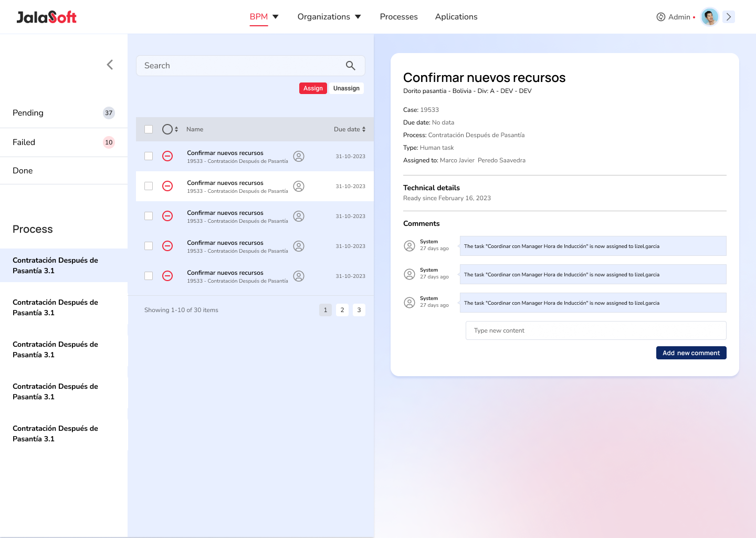Click into 'Type new content' comment field
This screenshot has width=756, height=538.
coord(596,330)
